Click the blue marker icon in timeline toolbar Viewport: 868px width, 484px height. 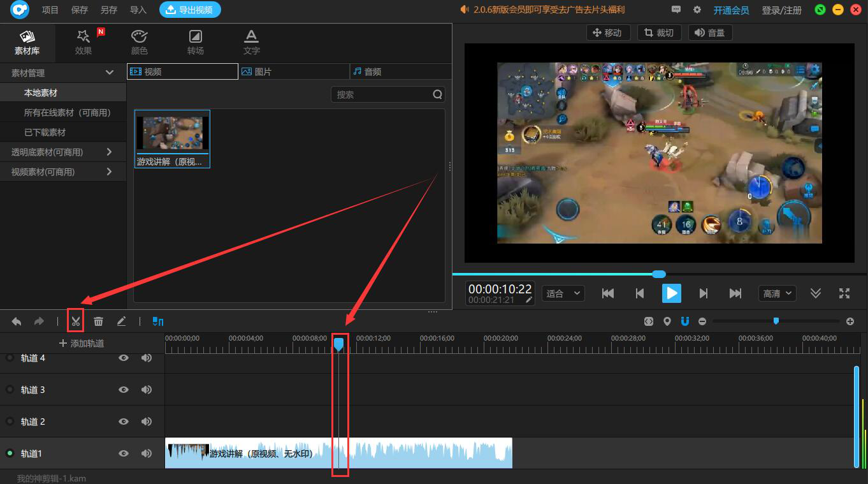click(158, 321)
